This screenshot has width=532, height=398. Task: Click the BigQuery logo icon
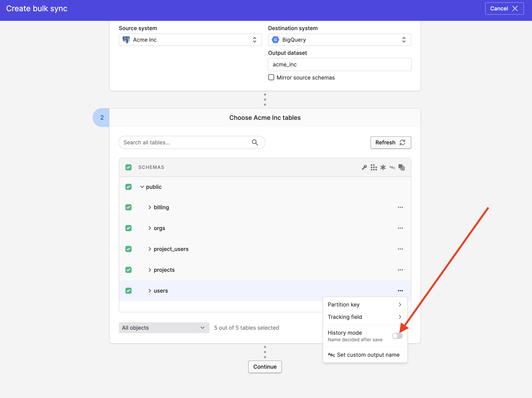click(x=275, y=40)
